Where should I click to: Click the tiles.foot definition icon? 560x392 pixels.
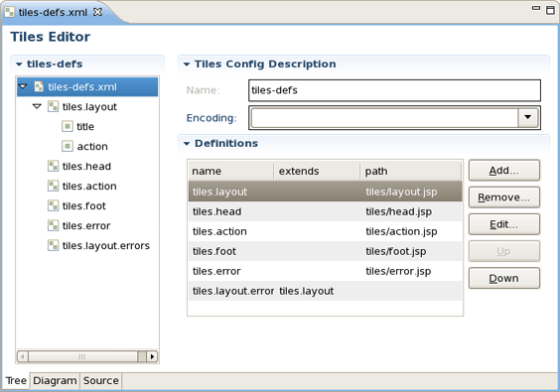tap(54, 205)
